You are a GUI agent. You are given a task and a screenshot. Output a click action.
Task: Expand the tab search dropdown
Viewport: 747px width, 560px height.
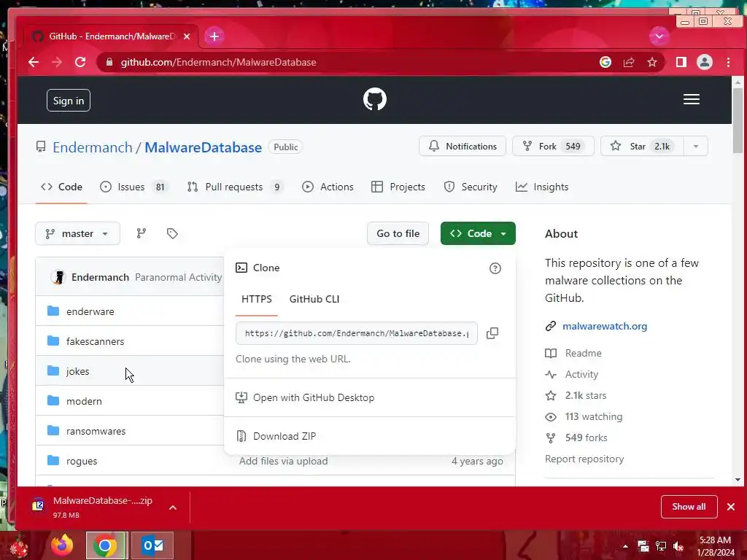659,36
